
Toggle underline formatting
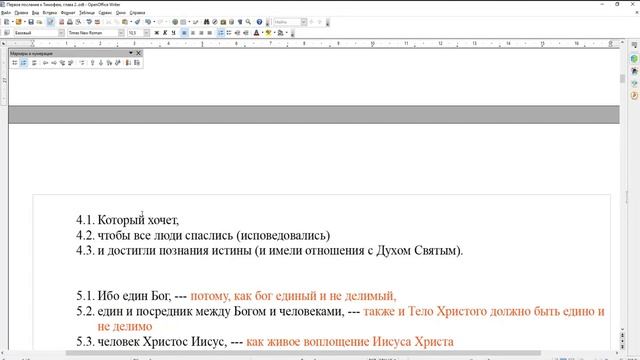click(x=173, y=33)
